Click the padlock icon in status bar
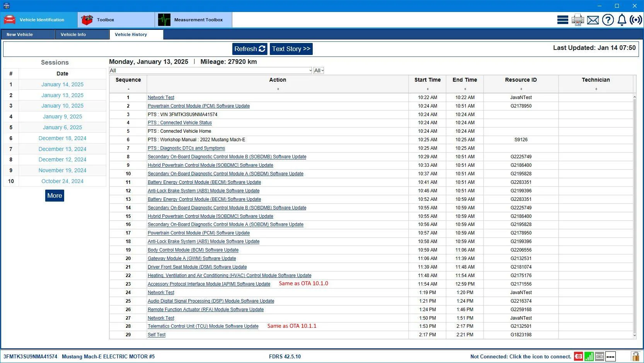The image size is (644, 363). pos(635,356)
